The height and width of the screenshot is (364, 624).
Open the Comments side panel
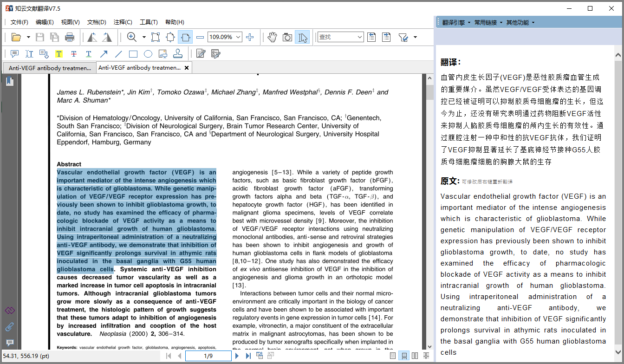click(x=10, y=343)
